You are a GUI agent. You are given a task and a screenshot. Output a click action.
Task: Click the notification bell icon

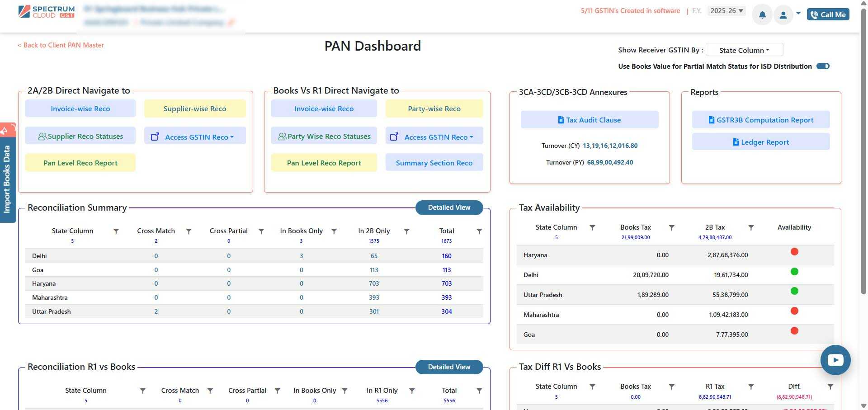point(762,15)
